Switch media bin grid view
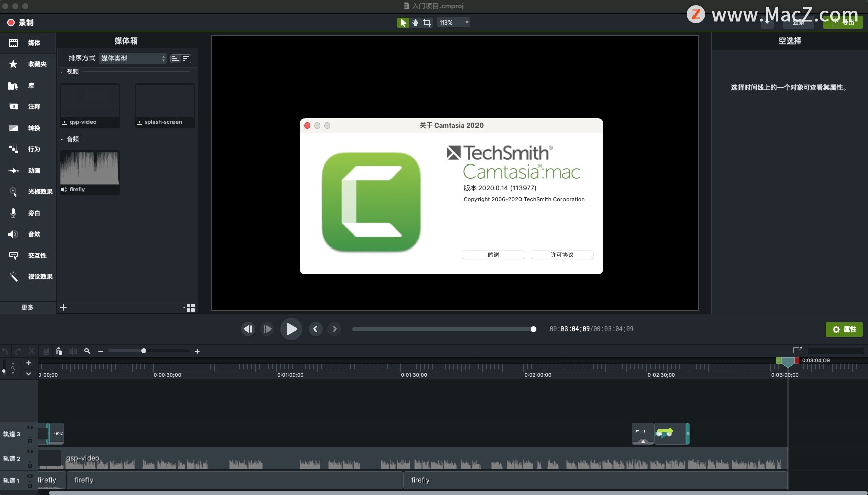The width and height of the screenshot is (868, 495). tap(190, 308)
